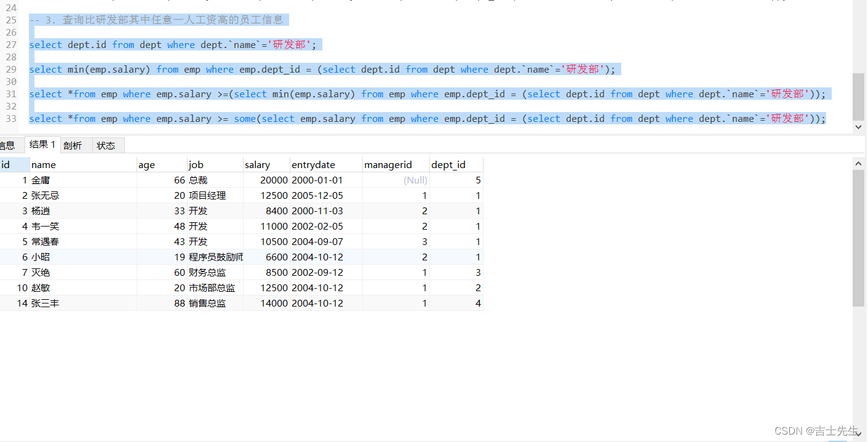Click the job cell 程序员鼓励师
Screen dimensions: 868x442
(x=215, y=257)
